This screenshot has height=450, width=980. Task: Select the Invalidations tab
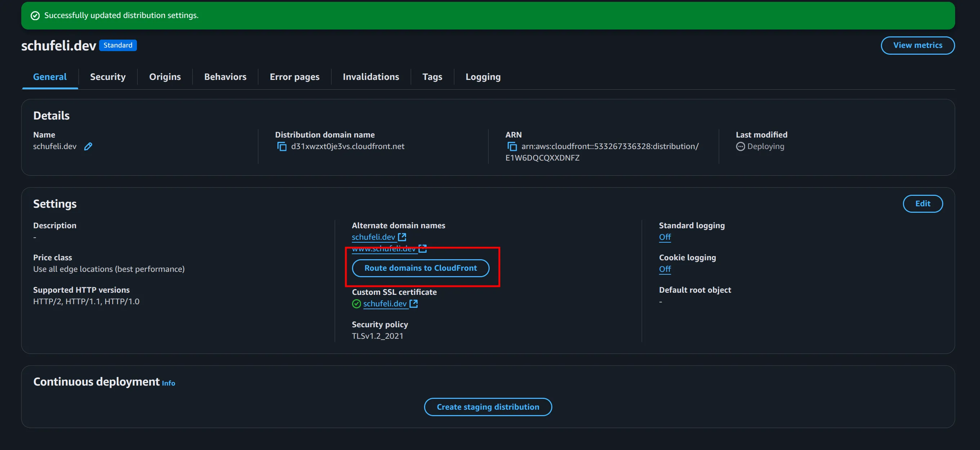point(370,77)
